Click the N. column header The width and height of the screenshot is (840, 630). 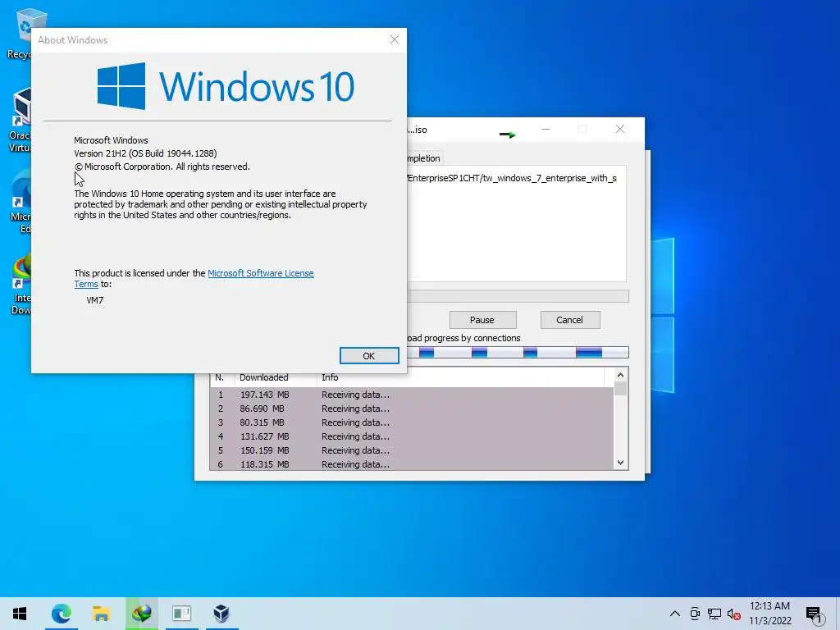[222, 377]
